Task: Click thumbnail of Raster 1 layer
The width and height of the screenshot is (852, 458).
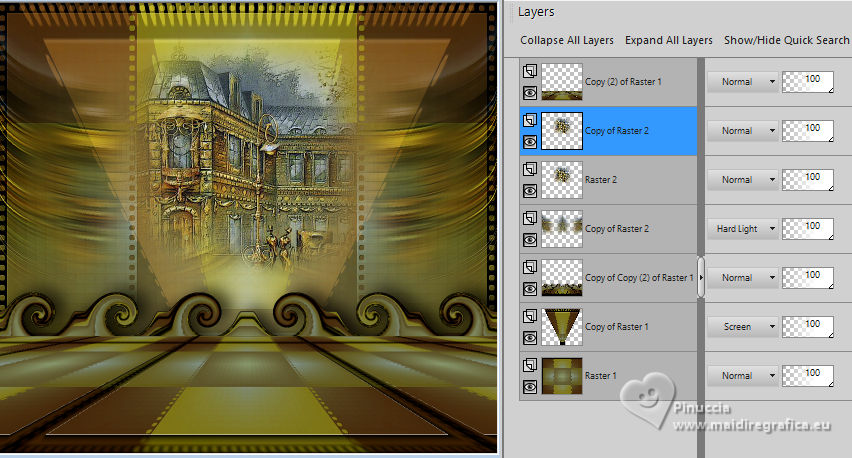Action: 562,376
